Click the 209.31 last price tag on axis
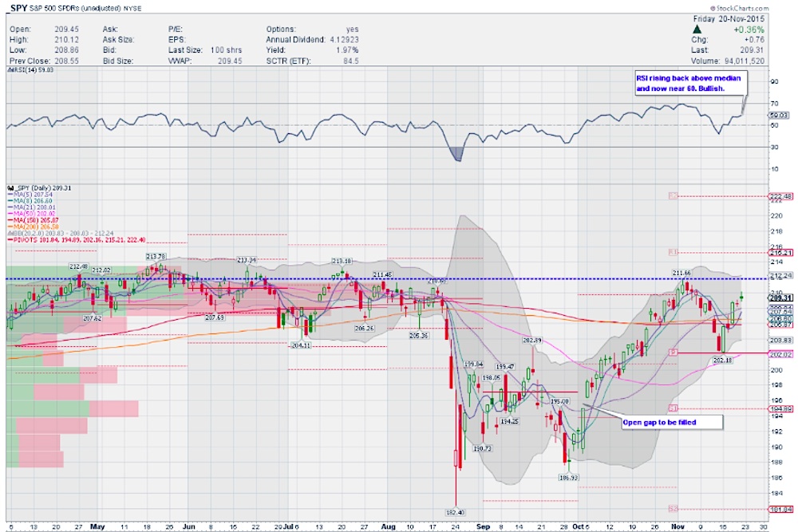The image size is (798, 532). click(781, 298)
